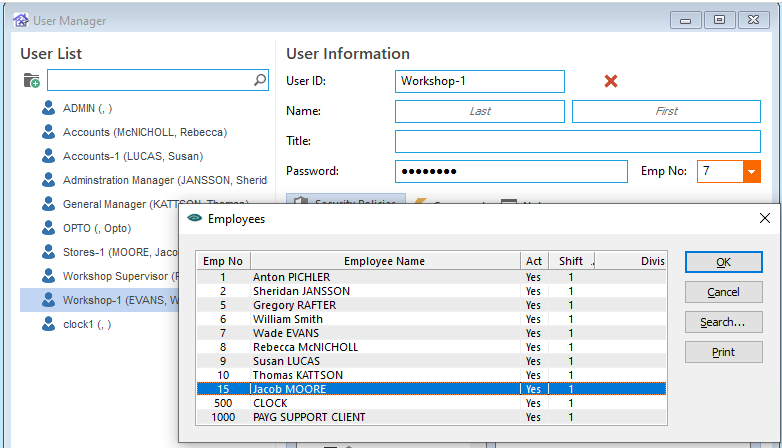Open the Emp No dropdown arrow
The width and height of the screenshot is (782, 448).
[751, 172]
